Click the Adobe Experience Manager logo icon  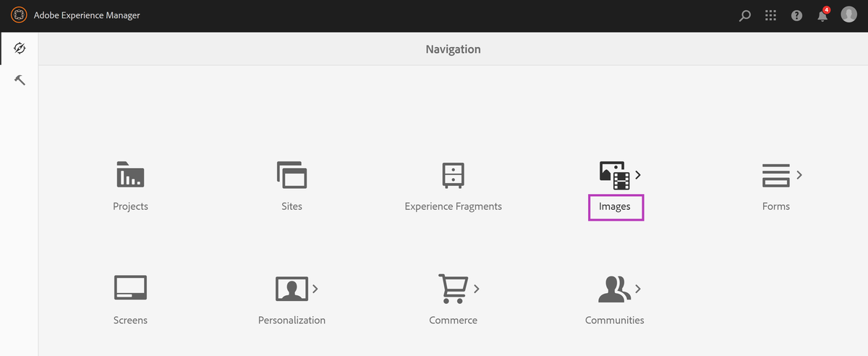click(19, 15)
